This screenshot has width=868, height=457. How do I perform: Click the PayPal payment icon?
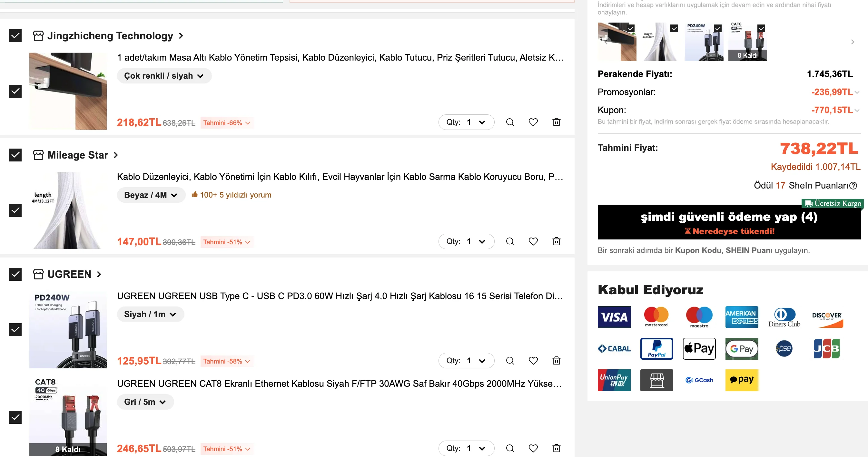(x=656, y=349)
